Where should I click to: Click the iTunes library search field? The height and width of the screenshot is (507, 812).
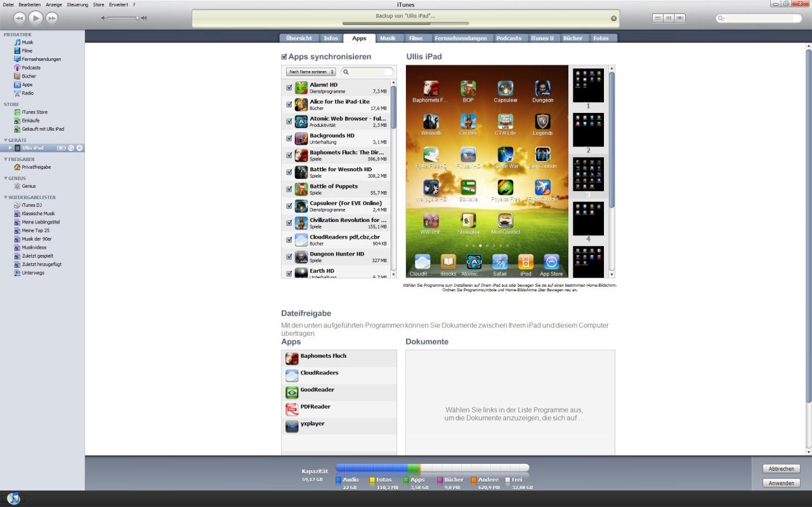pyautogui.click(x=759, y=18)
